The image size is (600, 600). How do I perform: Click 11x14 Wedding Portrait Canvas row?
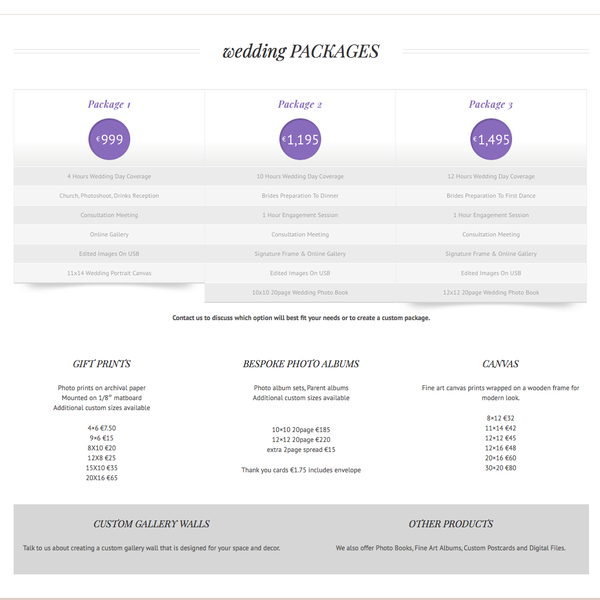[x=109, y=273]
